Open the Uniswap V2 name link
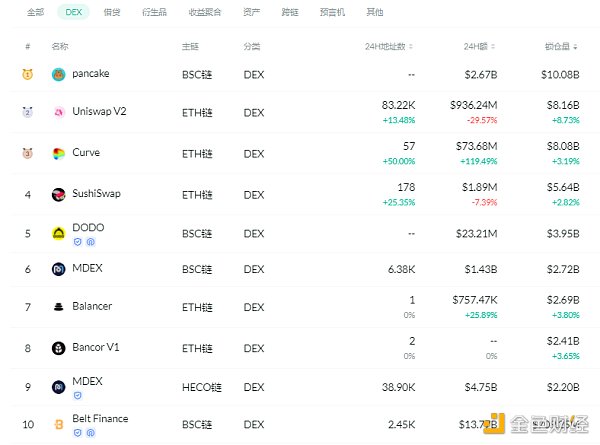 pyautogui.click(x=99, y=111)
